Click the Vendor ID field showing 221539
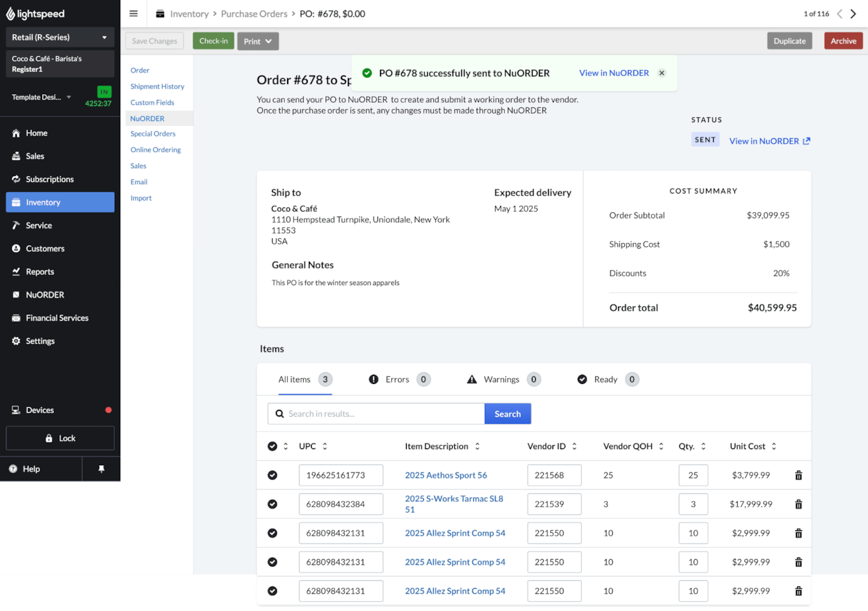The image size is (868, 611). pyautogui.click(x=554, y=504)
